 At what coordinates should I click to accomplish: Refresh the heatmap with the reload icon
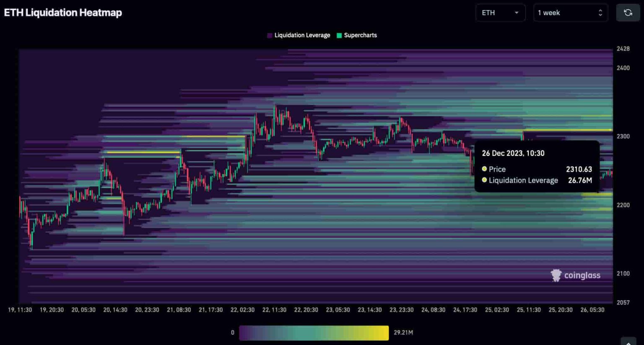tap(628, 13)
